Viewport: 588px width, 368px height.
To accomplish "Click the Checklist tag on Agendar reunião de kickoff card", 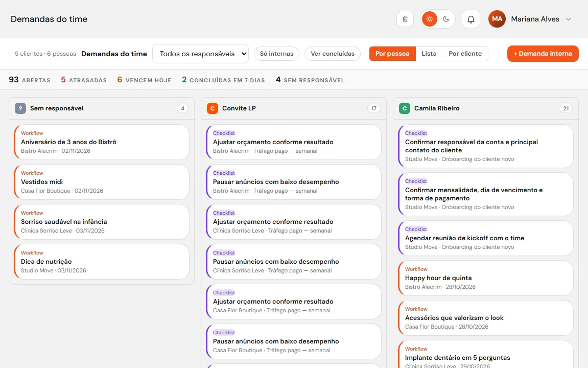I will click(x=416, y=229).
